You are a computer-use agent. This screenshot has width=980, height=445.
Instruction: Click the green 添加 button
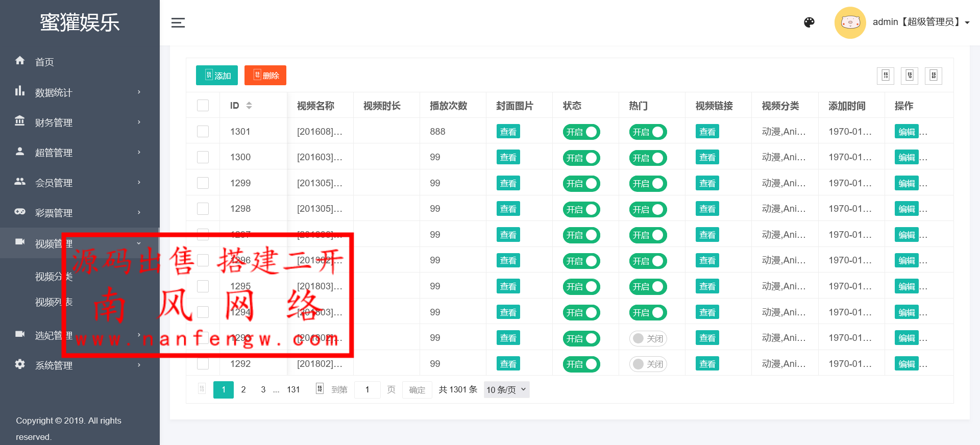(x=217, y=76)
